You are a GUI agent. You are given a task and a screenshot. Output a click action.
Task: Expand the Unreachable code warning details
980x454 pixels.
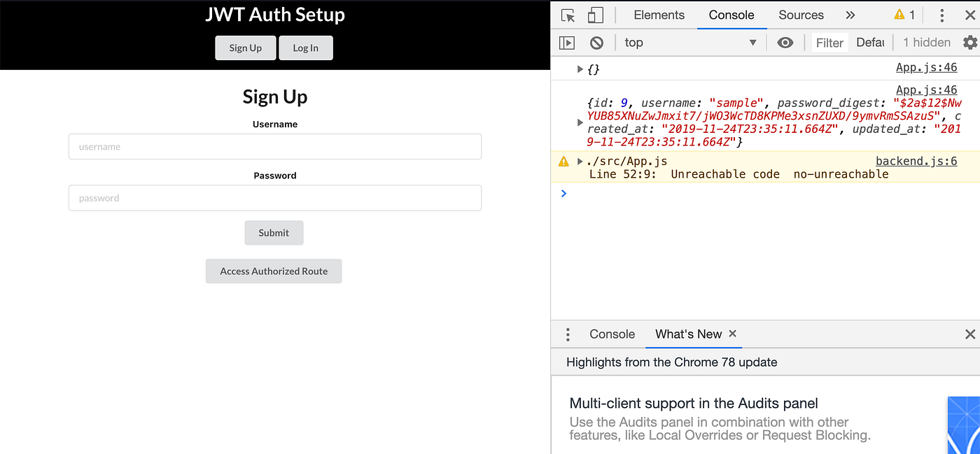point(579,161)
